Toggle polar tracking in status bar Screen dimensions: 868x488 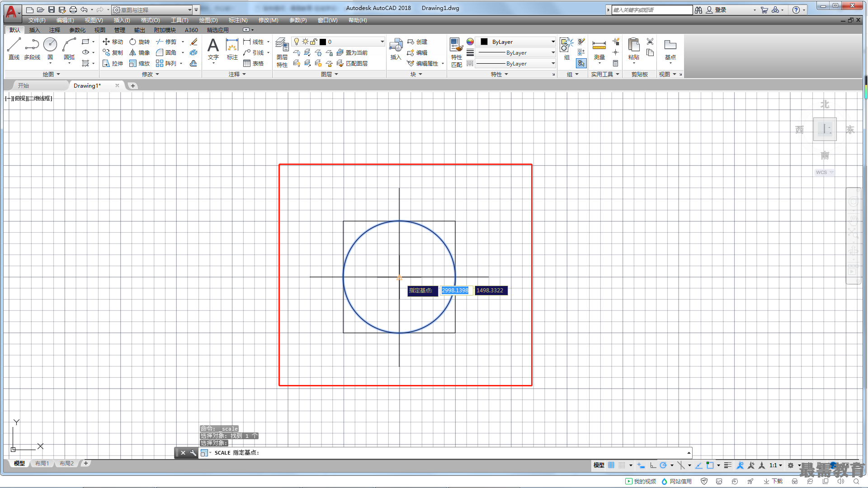coord(663,465)
